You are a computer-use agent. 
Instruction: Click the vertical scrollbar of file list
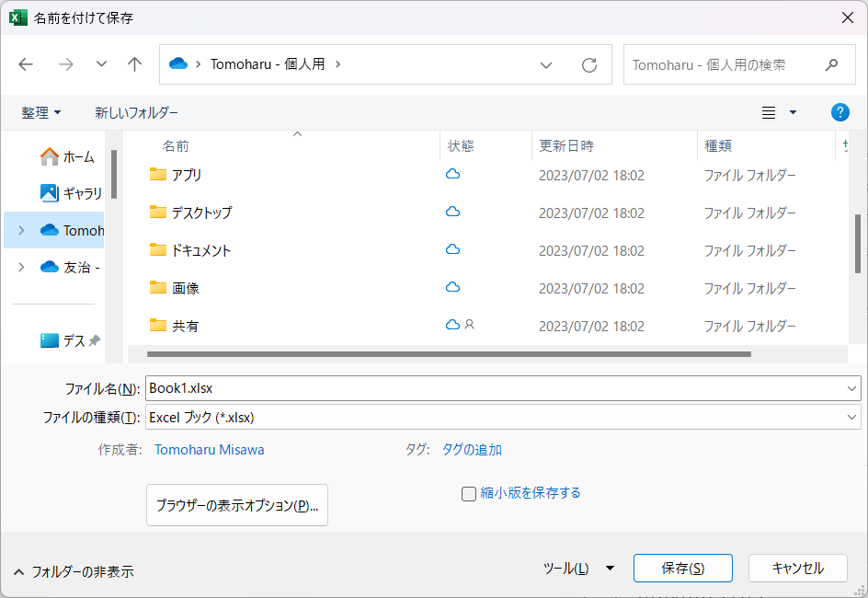(x=858, y=244)
